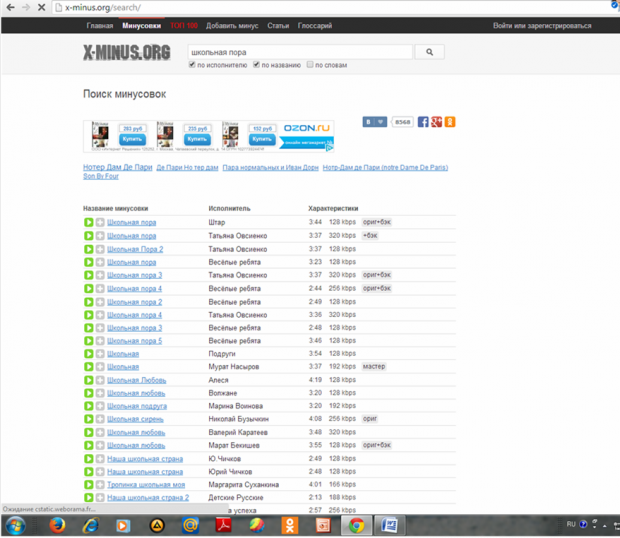Open 'Пара нормальных и Иван Дорн' link

(270, 168)
